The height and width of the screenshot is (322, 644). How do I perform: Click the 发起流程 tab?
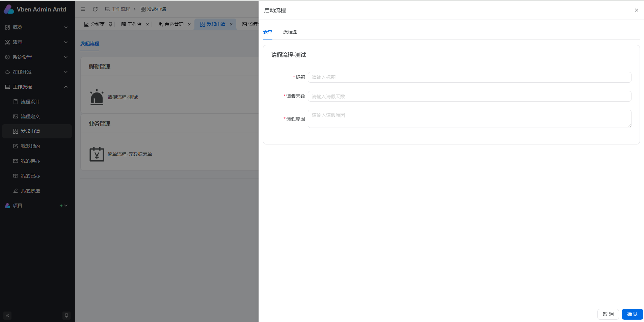(x=90, y=44)
